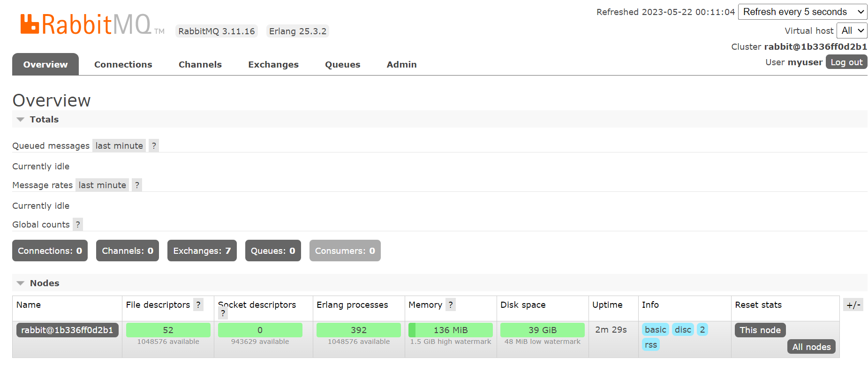
Task: Click '1048576 available' under File descriptors
Action: (168, 342)
